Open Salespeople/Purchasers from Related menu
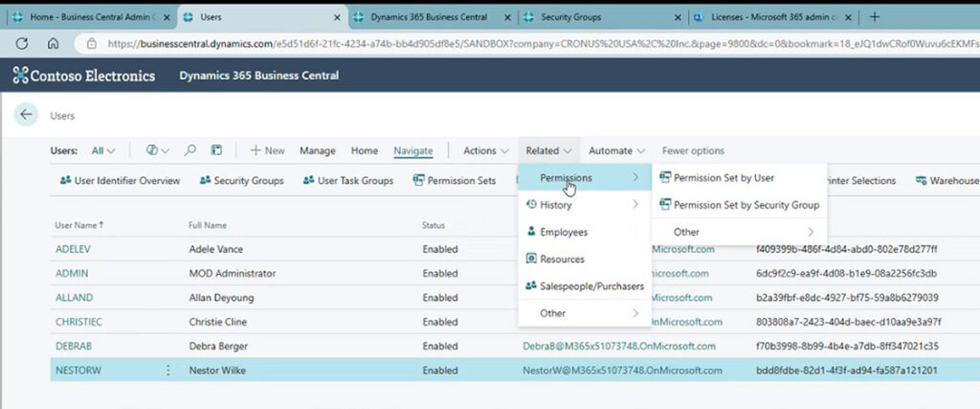The image size is (980, 409). (x=585, y=286)
